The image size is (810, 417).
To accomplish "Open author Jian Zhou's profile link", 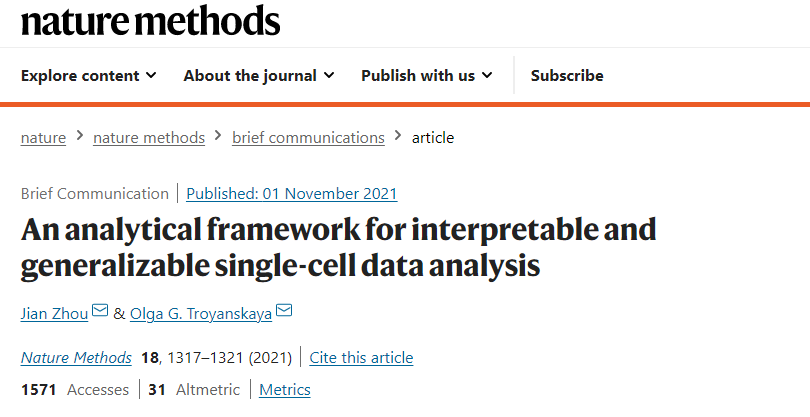I will pyautogui.click(x=54, y=313).
